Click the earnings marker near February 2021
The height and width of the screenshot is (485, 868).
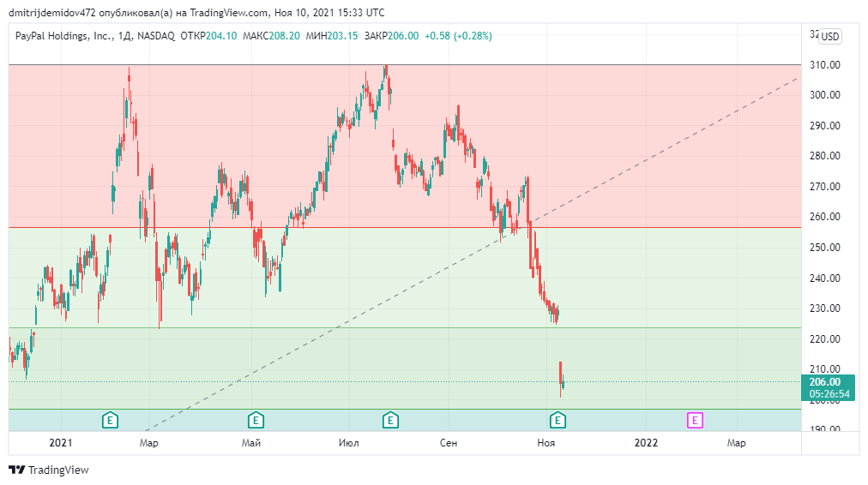(110, 420)
